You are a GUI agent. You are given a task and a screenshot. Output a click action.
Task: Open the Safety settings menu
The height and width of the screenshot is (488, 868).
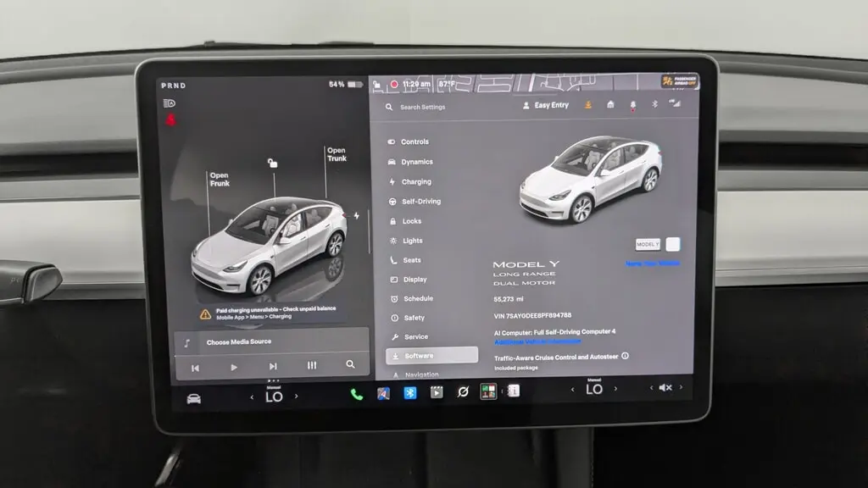(x=408, y=318)
